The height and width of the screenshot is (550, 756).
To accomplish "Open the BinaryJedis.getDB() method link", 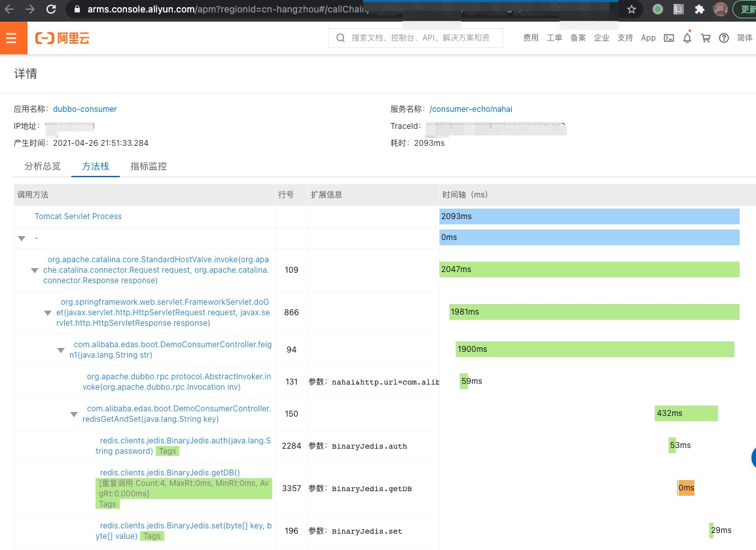I will tap(170, 472).
